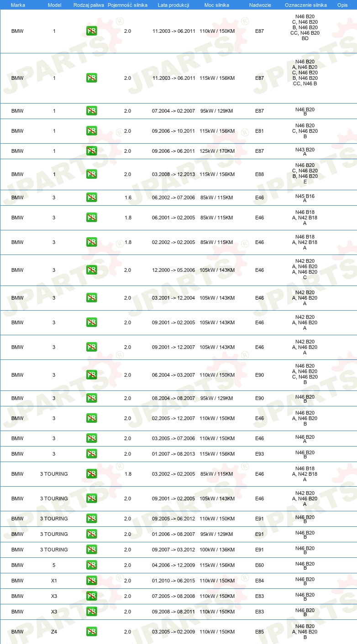Viewport: 357px width, 644px height.
Task: Click the Rodzaj paliwa column header
Action: (89, 5)
